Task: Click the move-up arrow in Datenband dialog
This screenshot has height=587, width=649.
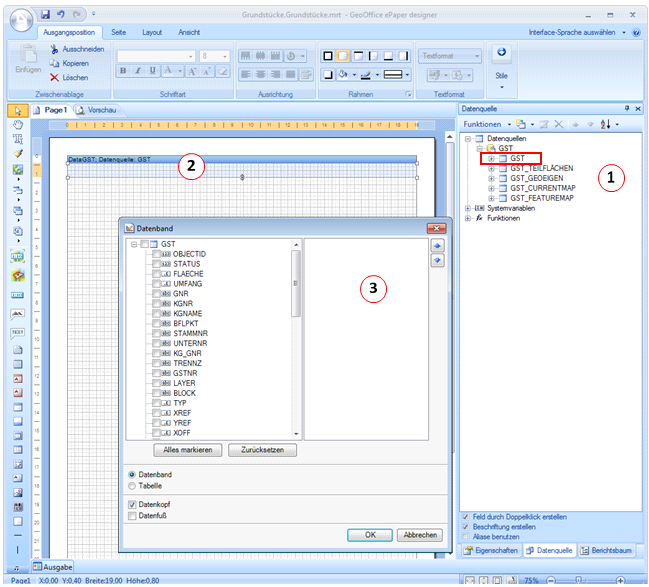Action: coord(436,245)
